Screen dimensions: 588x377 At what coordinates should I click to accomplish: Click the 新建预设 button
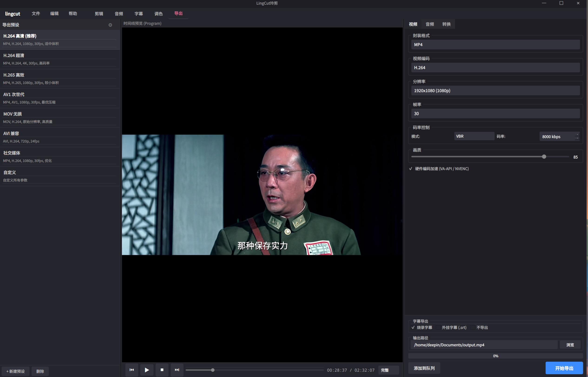tap(15, 371)
